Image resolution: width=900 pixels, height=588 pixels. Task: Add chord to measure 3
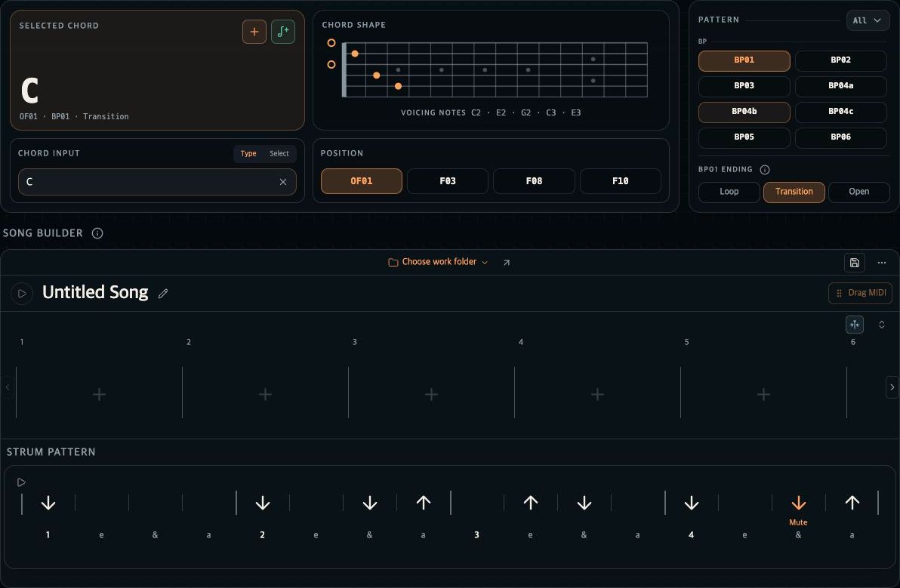[431, 394]
